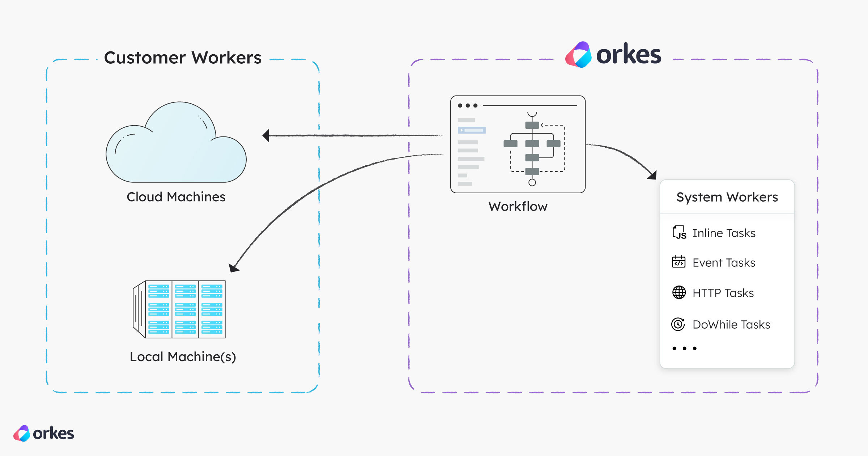
Task: Click the Cloud Machines label
Action: [176, 197]
